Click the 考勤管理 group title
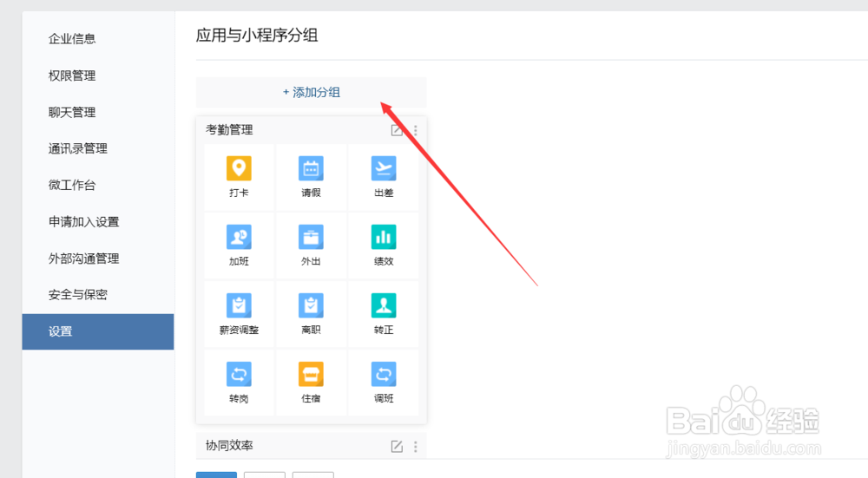868x478 pixels. (229, 130)
